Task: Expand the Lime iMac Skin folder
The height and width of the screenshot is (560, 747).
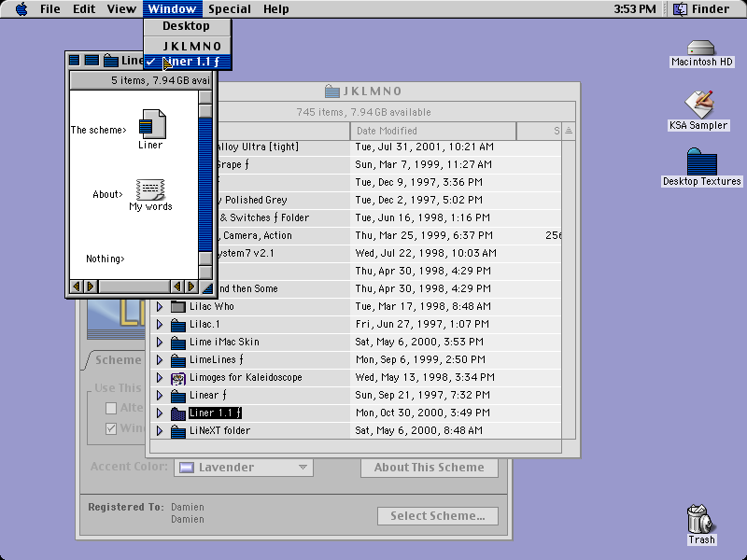Action: pos(160,342)
